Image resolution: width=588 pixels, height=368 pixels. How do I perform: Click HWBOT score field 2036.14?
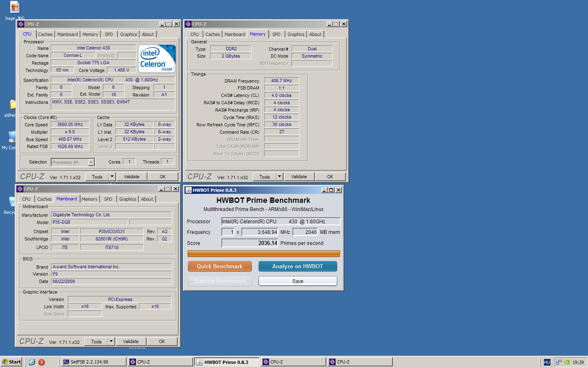pos(250,243)
